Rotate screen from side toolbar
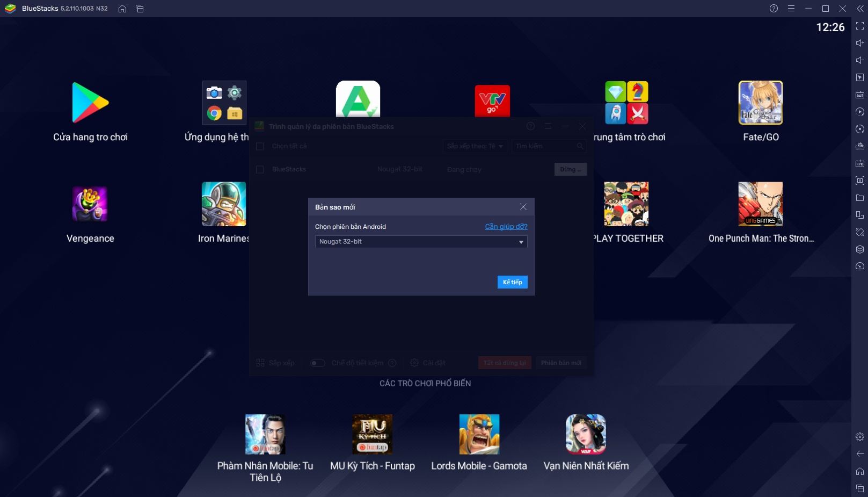868x497 pixels. (x=860, y=232)
